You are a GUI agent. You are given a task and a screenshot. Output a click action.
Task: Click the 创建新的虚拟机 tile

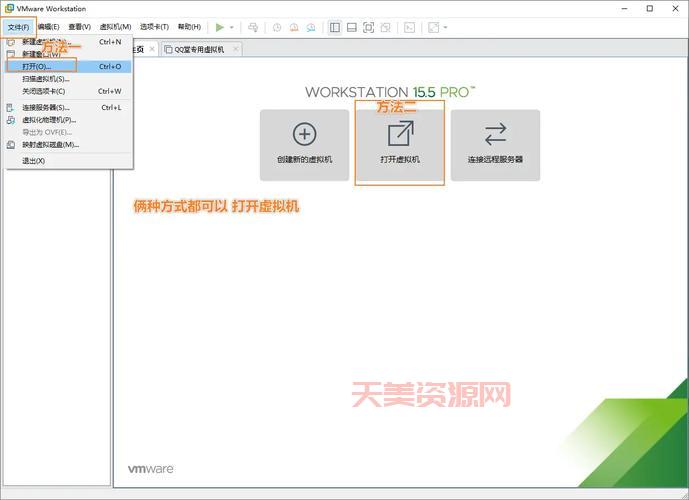point(305,145)
